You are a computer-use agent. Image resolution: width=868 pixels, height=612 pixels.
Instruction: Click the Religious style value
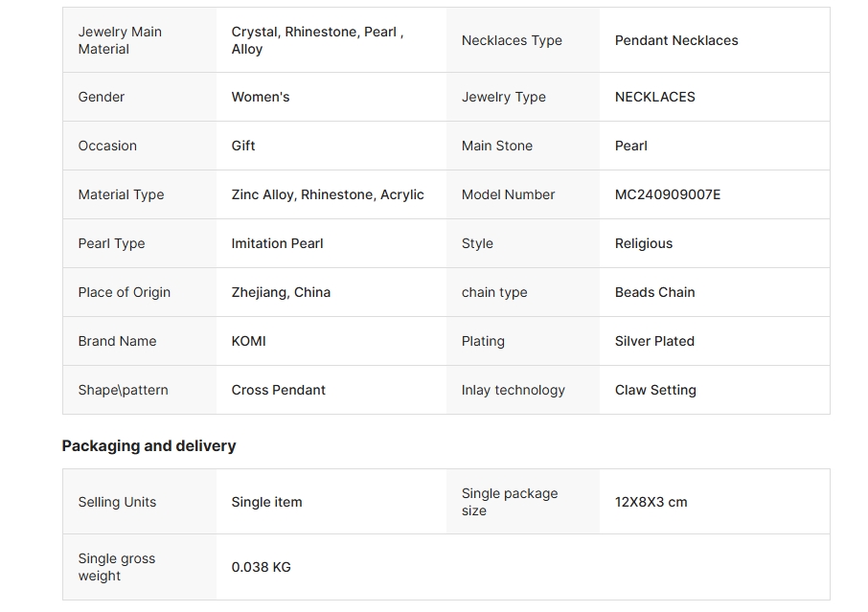644,243
